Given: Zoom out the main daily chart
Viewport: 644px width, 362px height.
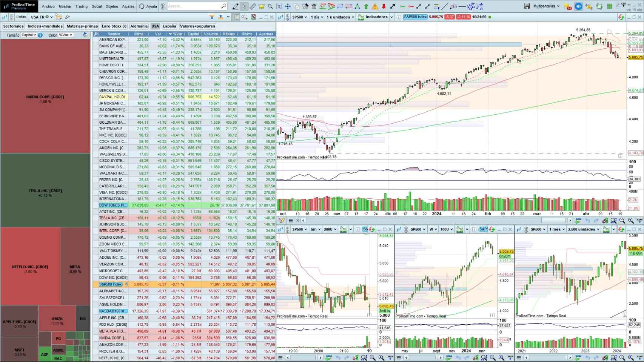Looking at the screenshot, I should pos(622,221).
